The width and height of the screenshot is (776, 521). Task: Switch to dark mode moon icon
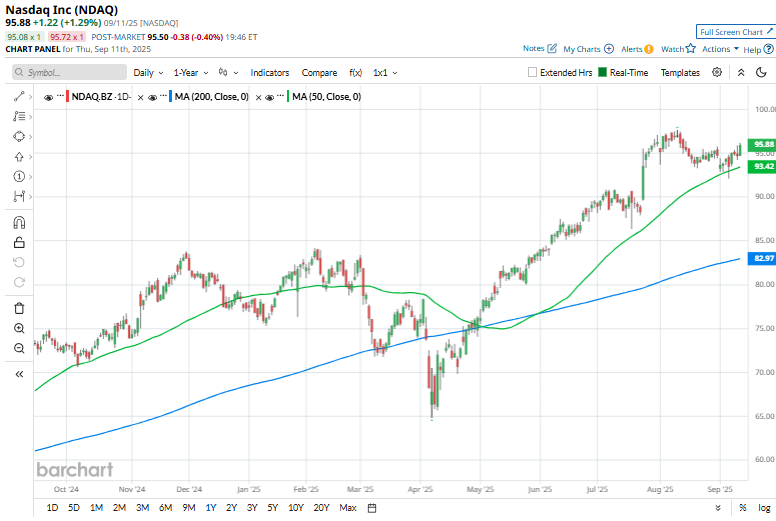click(x=761, y=73)
